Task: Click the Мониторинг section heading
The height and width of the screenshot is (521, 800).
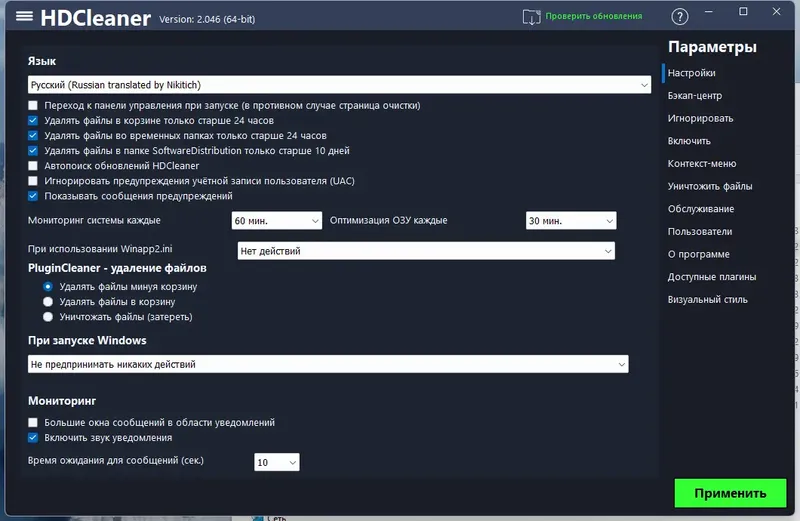Action: click(x=62, y=401)
